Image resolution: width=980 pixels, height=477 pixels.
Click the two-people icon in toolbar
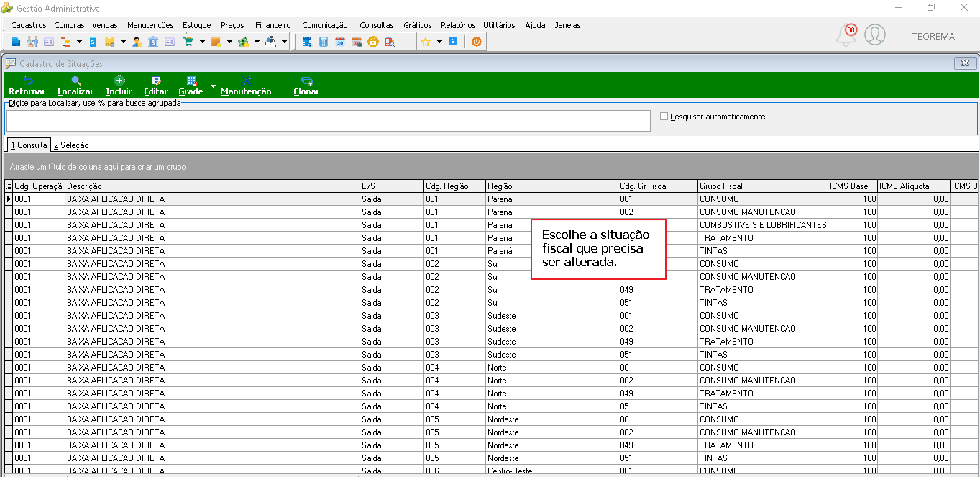(x=32, y=42)
